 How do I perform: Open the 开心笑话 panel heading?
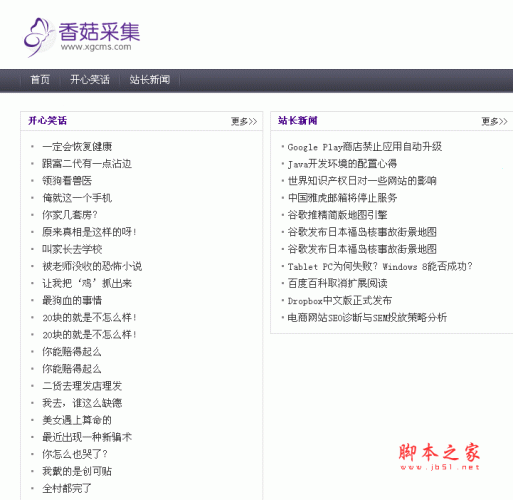point(47,121)
